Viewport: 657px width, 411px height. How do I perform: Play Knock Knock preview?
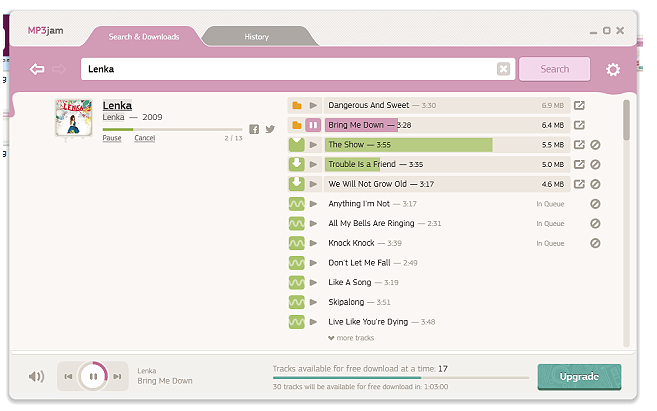(313, 243)
